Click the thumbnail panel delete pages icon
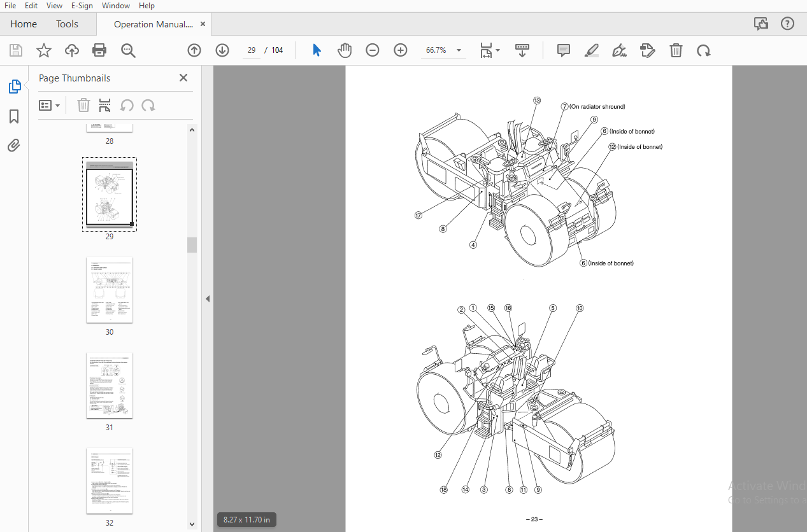Screen dimensions: 807x532 84,105
